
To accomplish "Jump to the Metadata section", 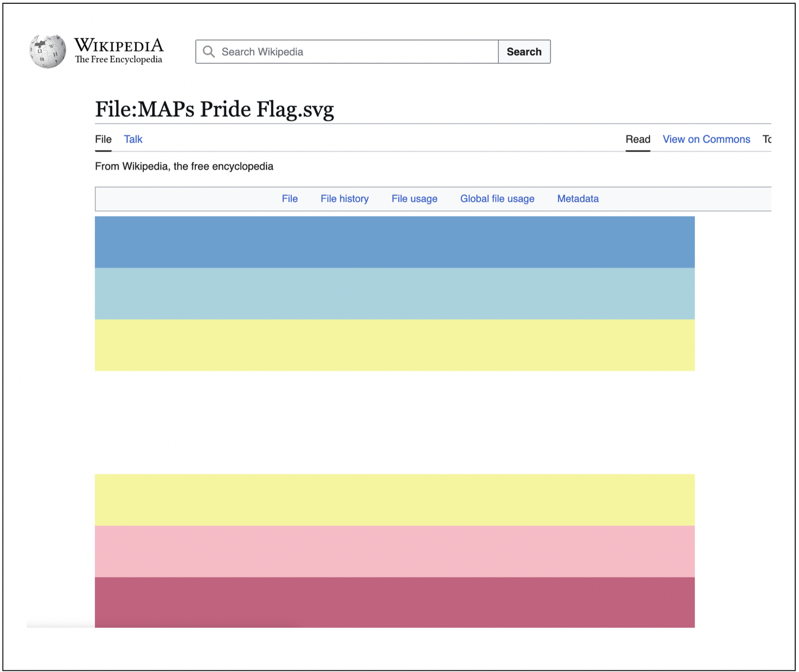I will [578, 199].
